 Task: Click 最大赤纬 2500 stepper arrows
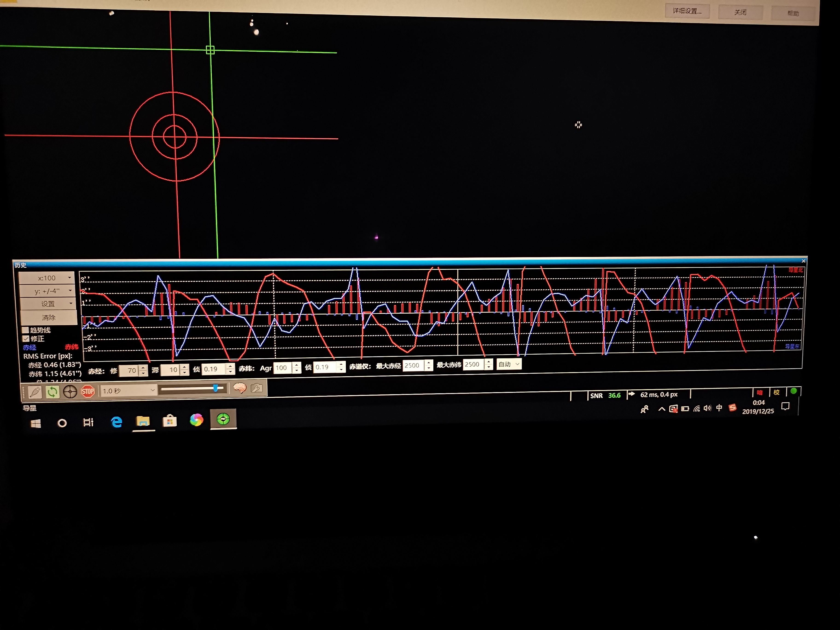click(x=489, y=364)
